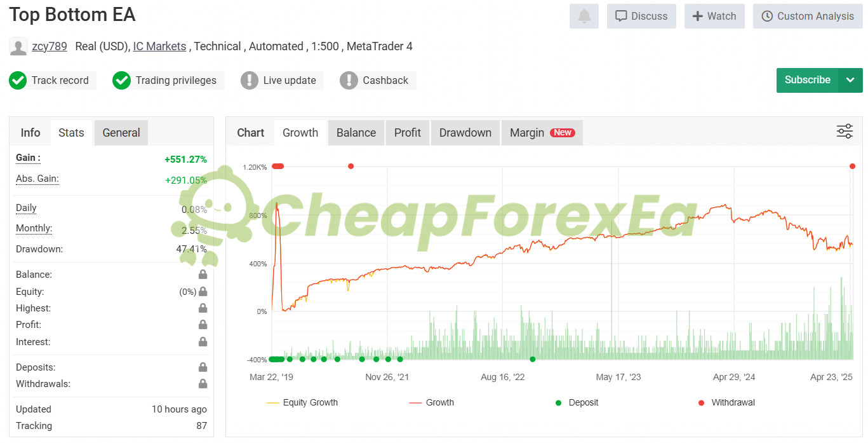
Task: Select the Growth chart tab
Action: tap(300, 133)
